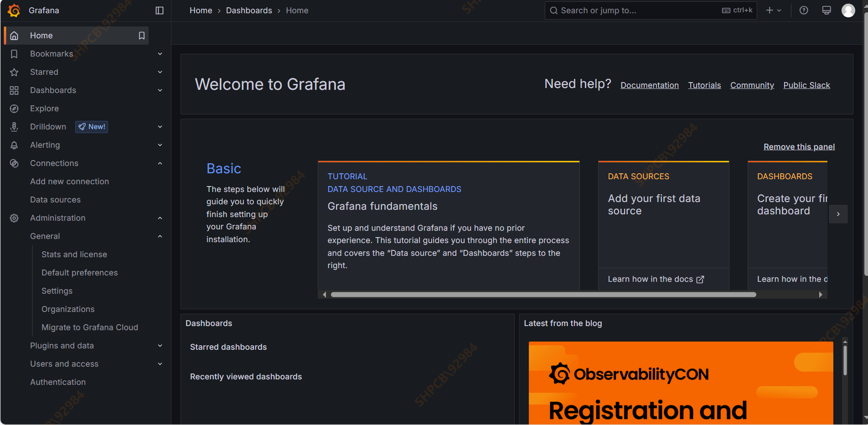Click the Home house icon in sidebar
The width and height of the screenshot is (868, 425).
coord(14,36)
